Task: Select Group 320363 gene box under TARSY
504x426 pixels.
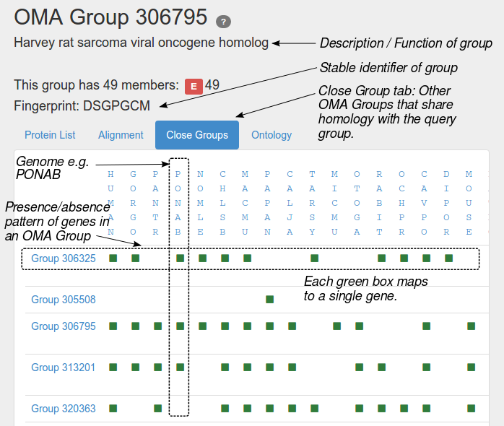Action: [x=315, y=409]
